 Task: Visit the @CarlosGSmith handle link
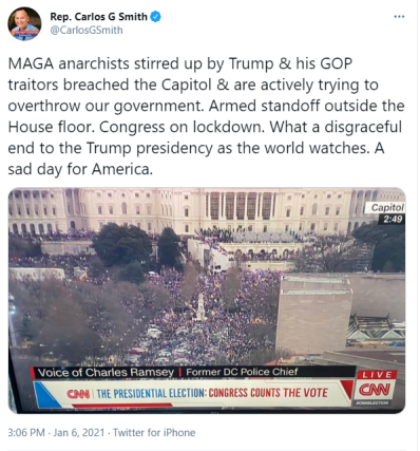[x=86, y=30]
